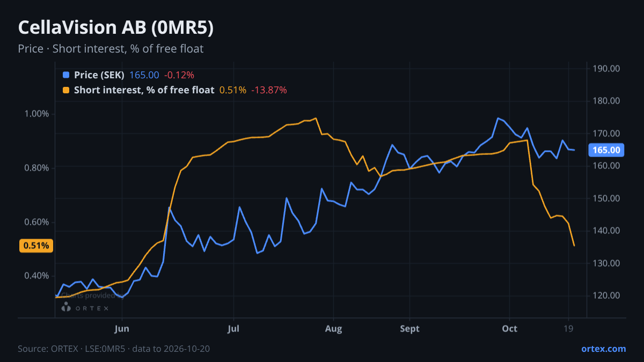Screen dimensions: 644x362
Task: Click the 0.51% short interest value in the legend
Action: (x=233, y=90)
